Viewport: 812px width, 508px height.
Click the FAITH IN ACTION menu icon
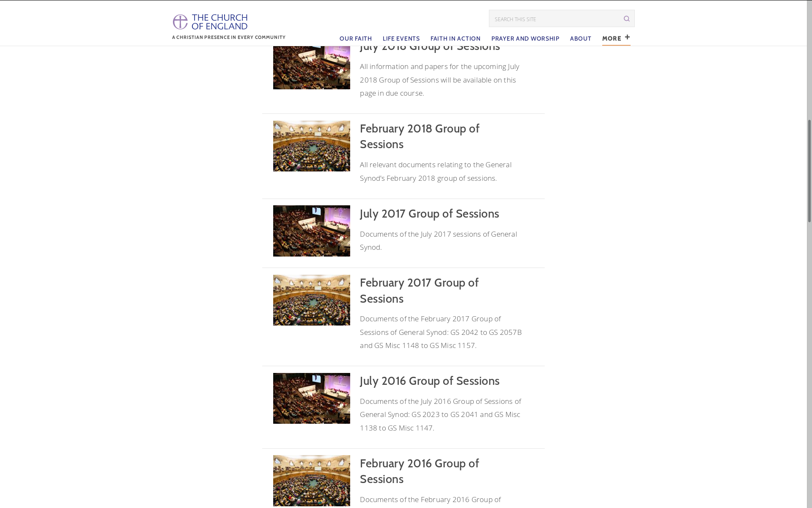455,38
